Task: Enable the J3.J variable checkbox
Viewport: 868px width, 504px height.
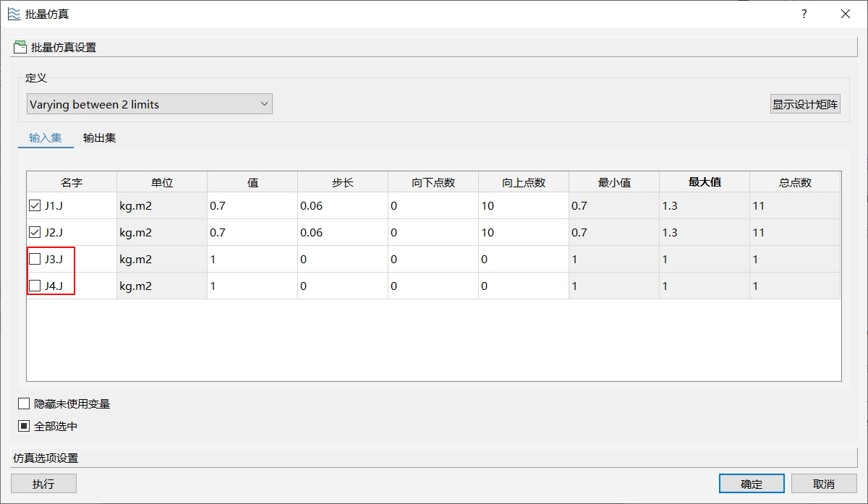Action: coord(35,259)
